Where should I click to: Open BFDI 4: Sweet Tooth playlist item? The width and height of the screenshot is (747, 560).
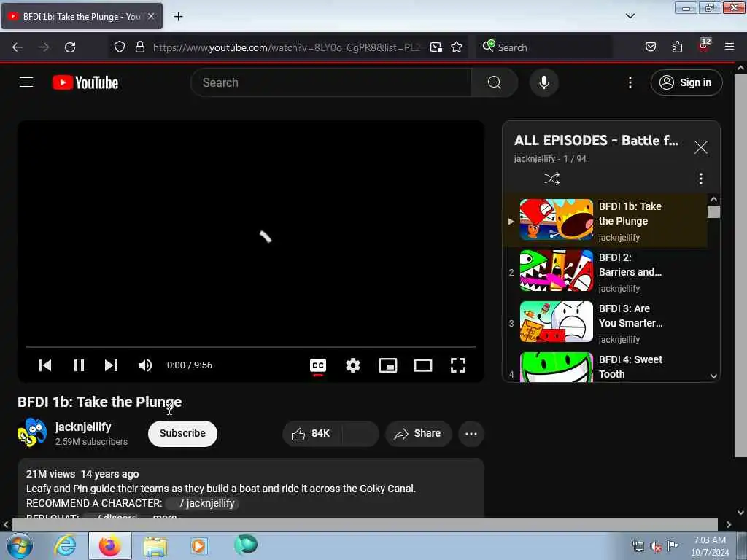(x=606, y=367)
